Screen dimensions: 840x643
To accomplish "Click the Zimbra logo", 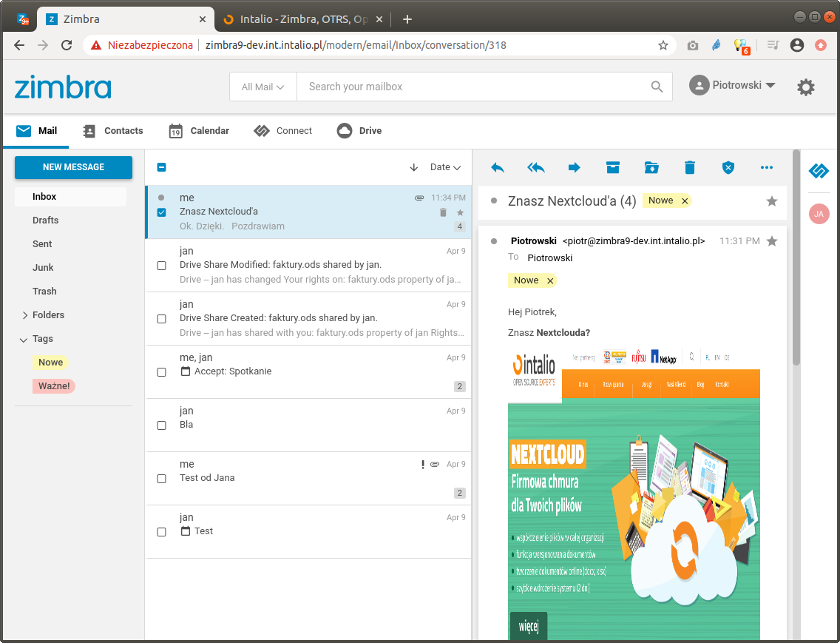I will coord(63,87).
